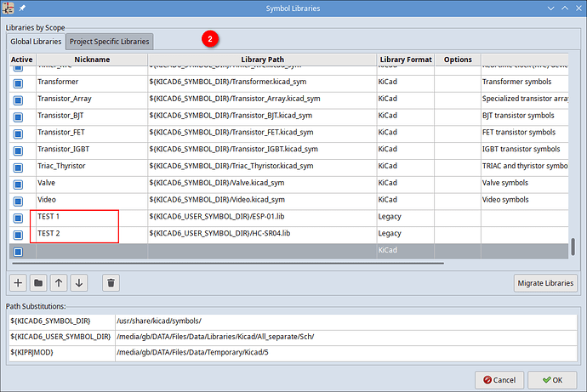
Task: Toggle Active checkbox for Transistor_FET library
Action: click(x=18, y=134)
